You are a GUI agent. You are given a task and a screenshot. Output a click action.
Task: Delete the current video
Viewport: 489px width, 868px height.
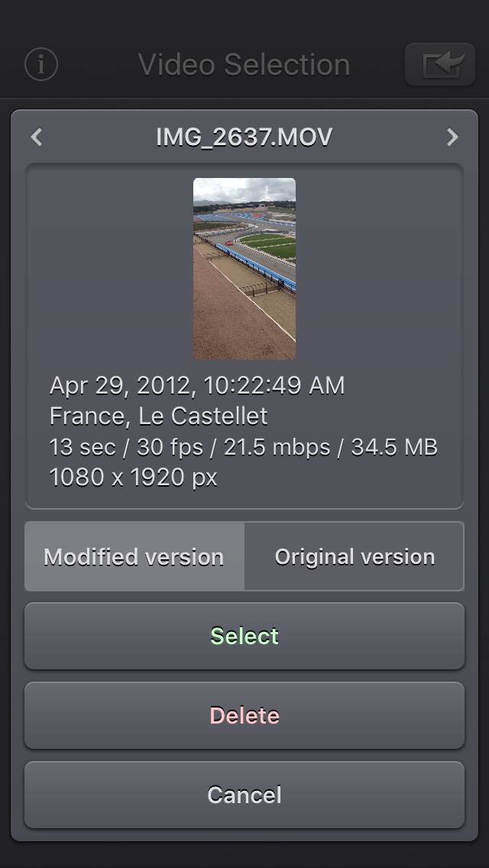244,715
